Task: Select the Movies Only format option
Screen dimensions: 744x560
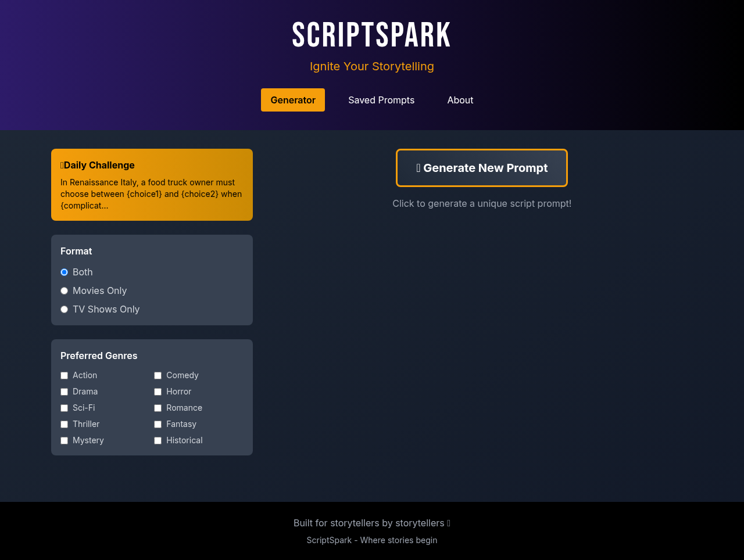Action: [x=64, y=290]
